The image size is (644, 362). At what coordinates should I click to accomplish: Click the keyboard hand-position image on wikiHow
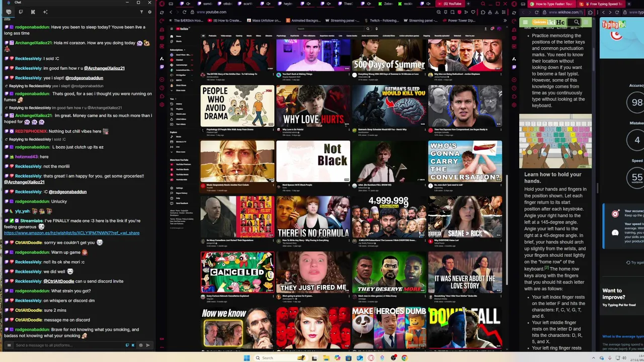[x=555, y=142]
